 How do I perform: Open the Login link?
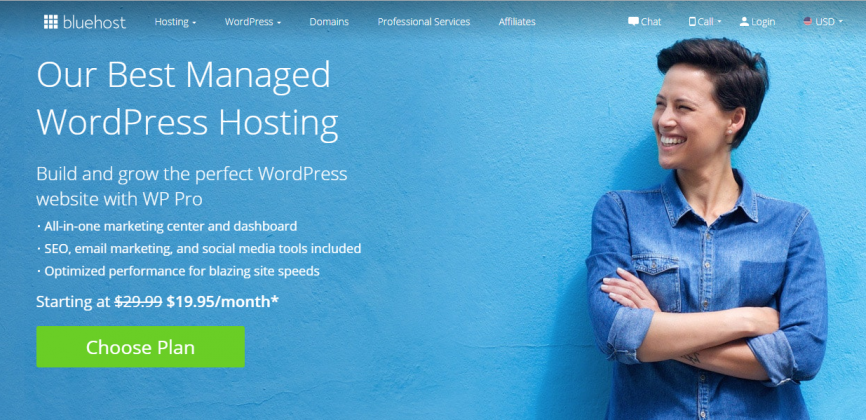[763, 22]
